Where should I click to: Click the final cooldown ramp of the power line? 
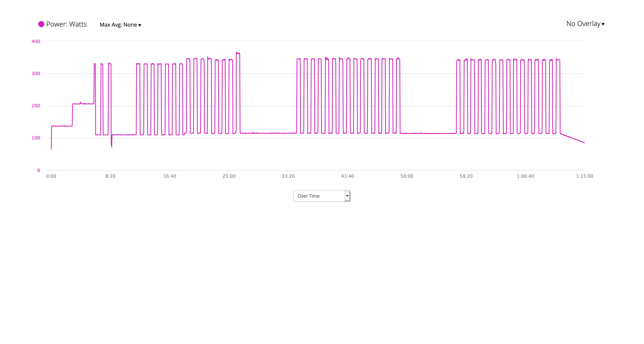click(x=572, y=138)
